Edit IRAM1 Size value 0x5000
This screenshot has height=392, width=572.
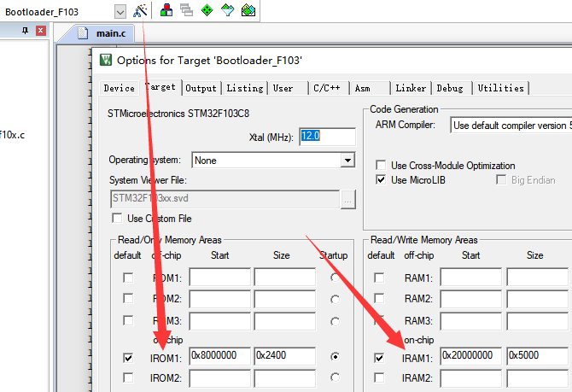coord(537,356)
